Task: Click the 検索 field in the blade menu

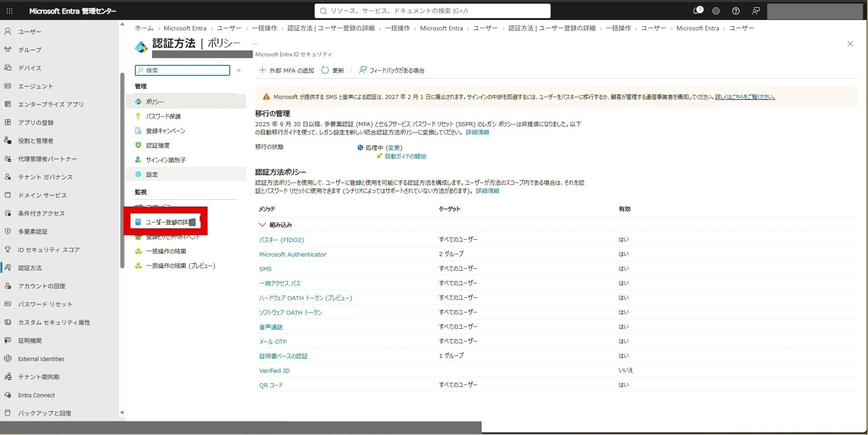Action: (x=182, y=70)
